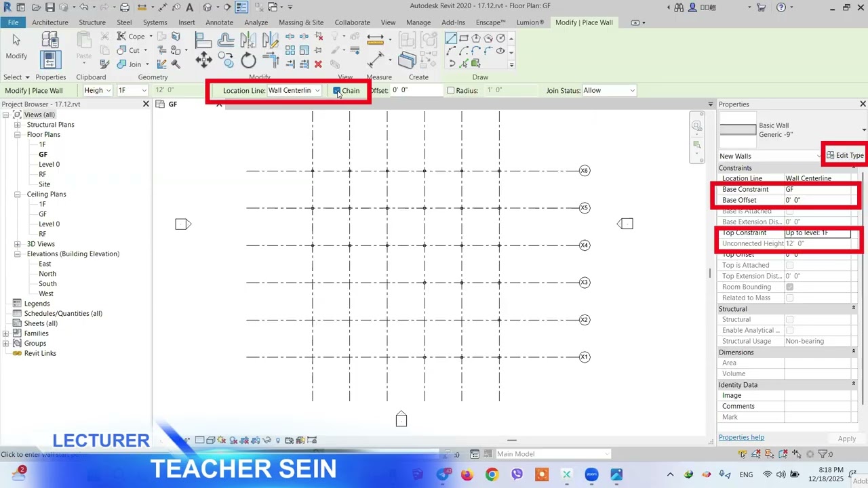Open the File menu
The height and width of the screenshot is (488, 868).
(x=13, y=22)
